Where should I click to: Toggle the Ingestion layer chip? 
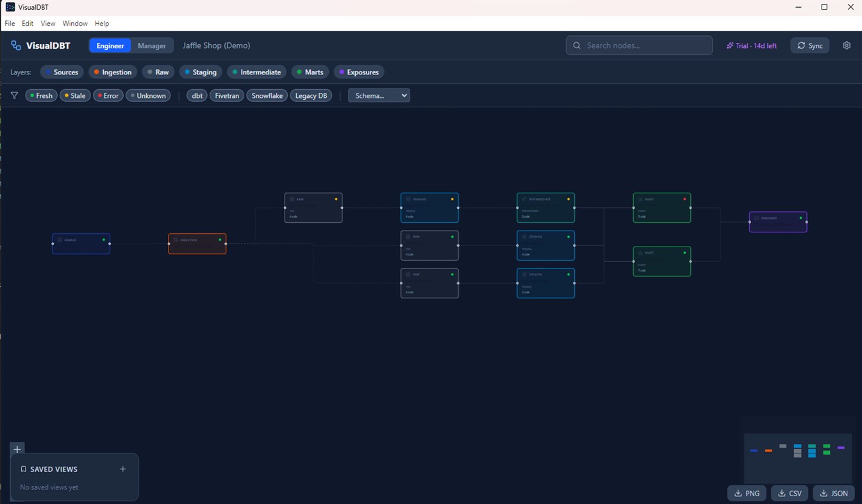tap(113, 72)
